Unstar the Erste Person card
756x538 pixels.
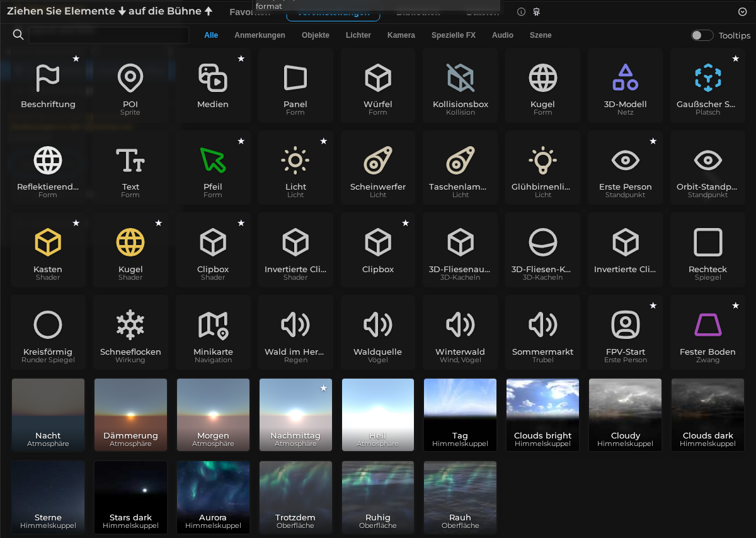tap(653, 141)
